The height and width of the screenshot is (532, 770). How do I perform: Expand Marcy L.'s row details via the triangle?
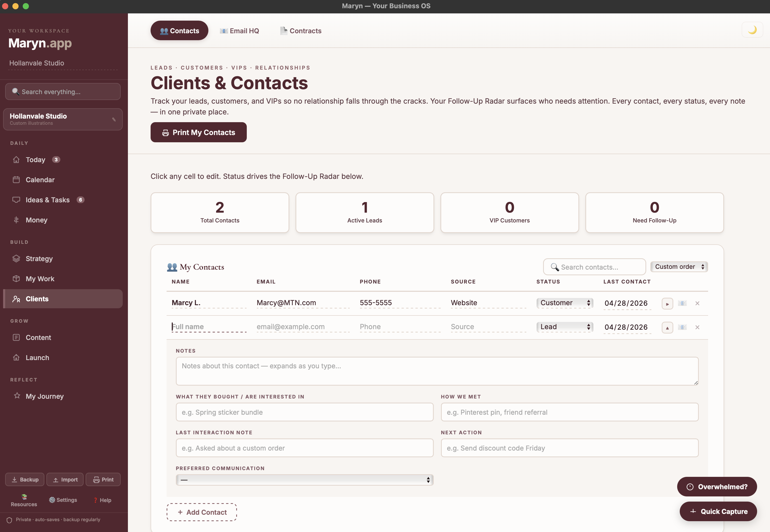(667, 303)
